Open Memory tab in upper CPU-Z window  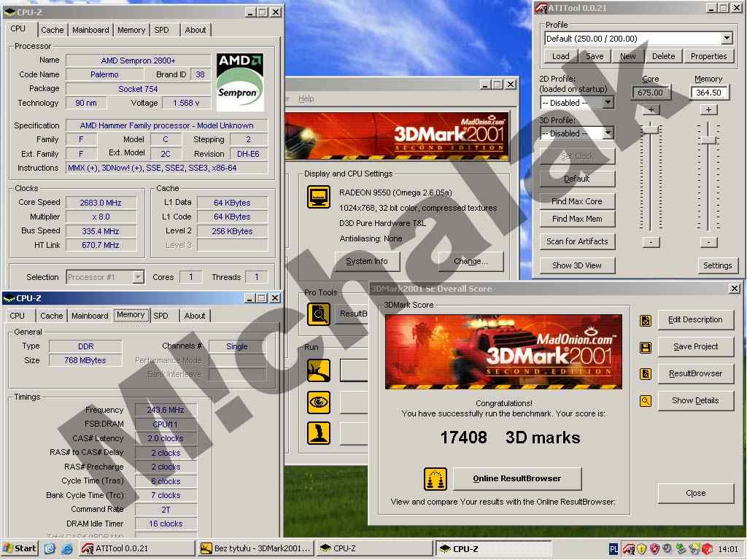pyautogui.click(x=131, y=30)
